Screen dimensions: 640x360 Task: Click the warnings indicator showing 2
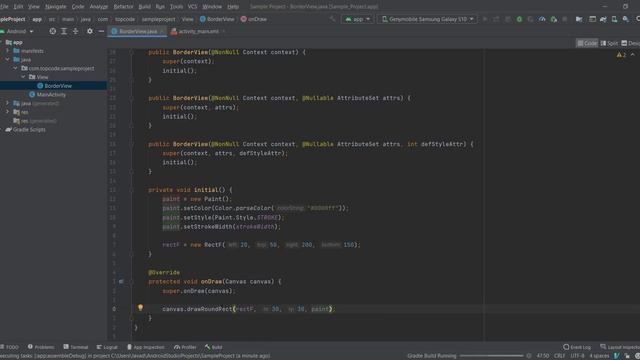621,55
